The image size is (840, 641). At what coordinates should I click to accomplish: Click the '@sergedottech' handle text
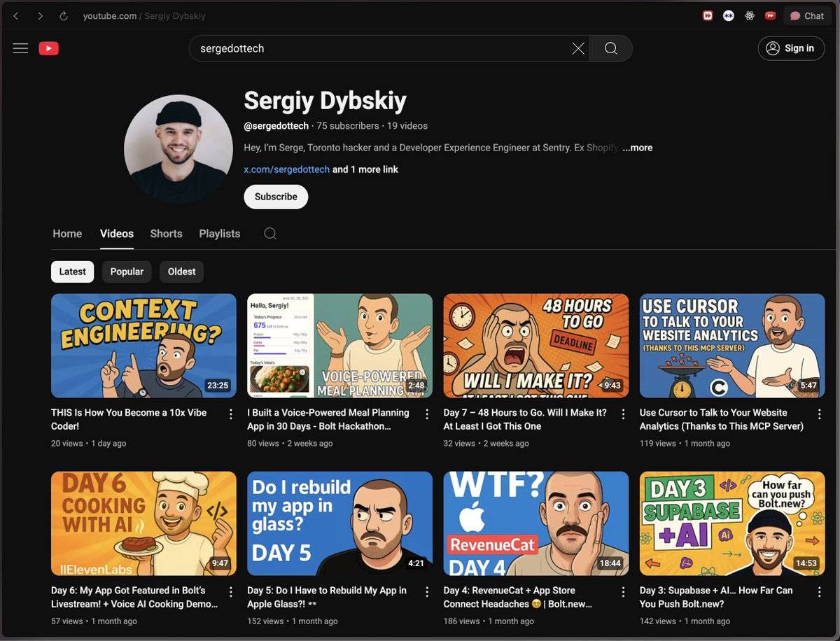tap(276, 126)
